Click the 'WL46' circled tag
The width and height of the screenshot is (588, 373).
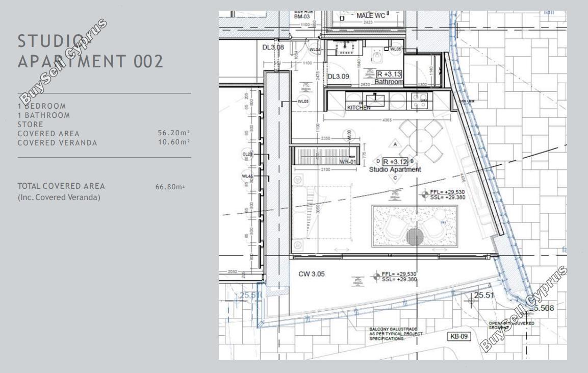pyautogui.click(x=247, y=176)
